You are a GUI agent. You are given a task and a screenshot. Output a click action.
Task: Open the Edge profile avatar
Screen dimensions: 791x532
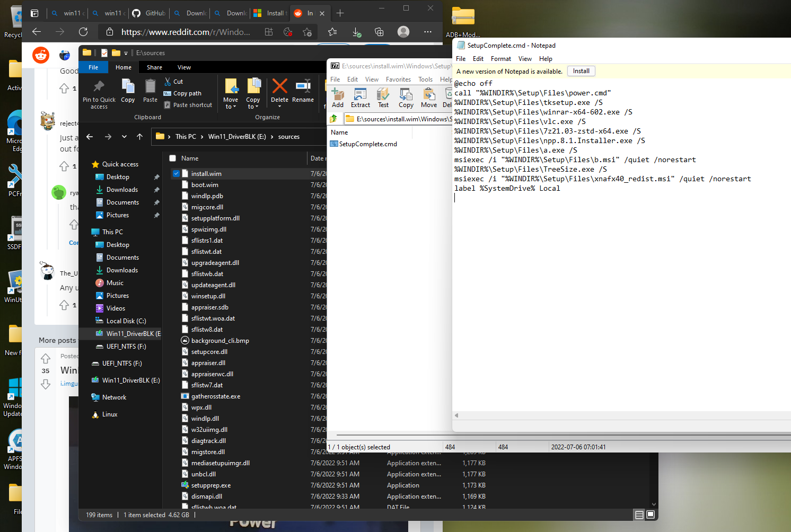point(403,32)
